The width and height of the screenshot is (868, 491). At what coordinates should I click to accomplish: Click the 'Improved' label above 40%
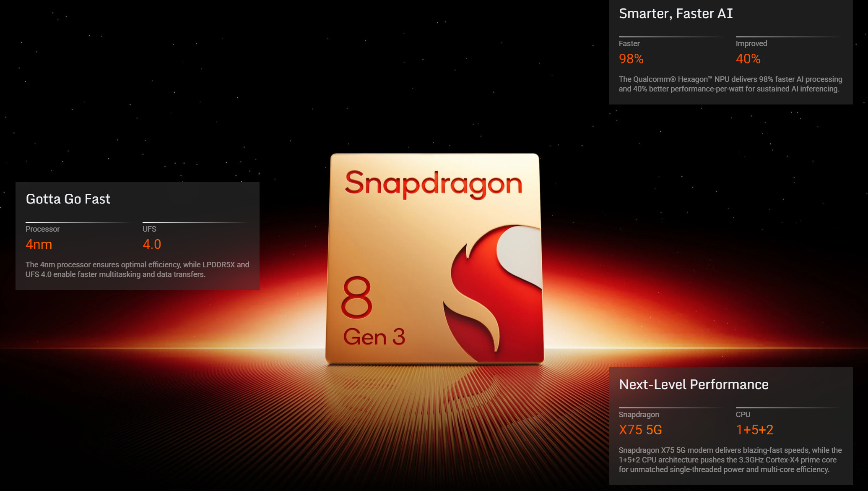751,44
